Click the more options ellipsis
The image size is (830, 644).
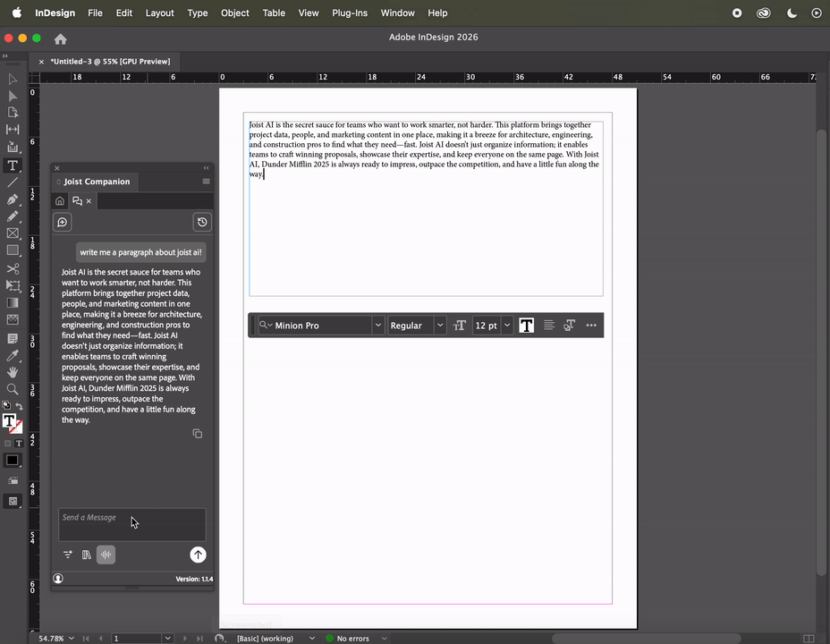[x=591, y=326]
